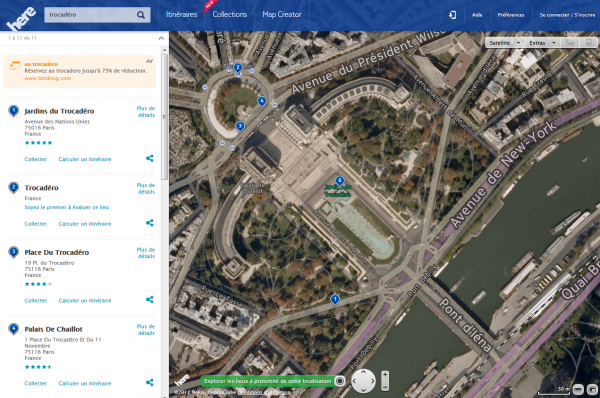Plus de détails for Place Du Trocadéro

pyautogui.click(x=146, y=253)
